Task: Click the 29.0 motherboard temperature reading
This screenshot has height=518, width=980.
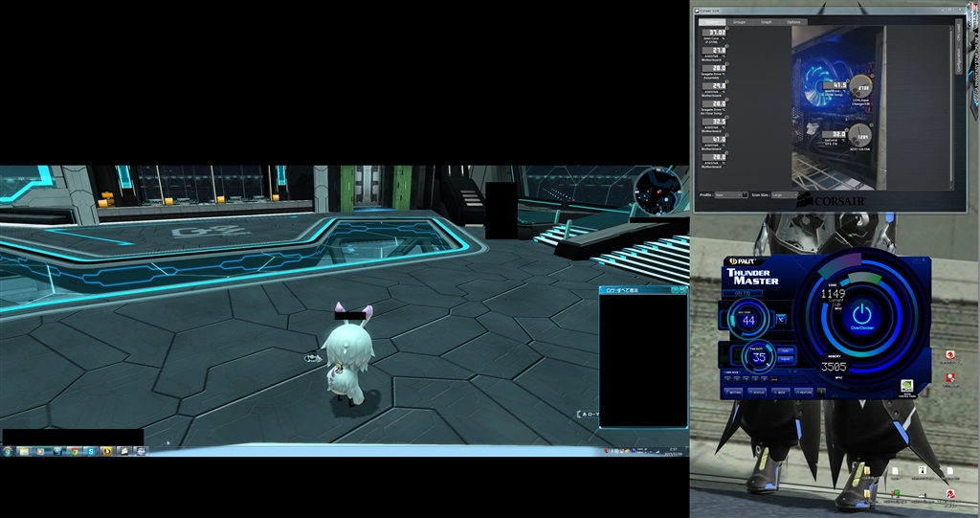Action: (714, 86)
